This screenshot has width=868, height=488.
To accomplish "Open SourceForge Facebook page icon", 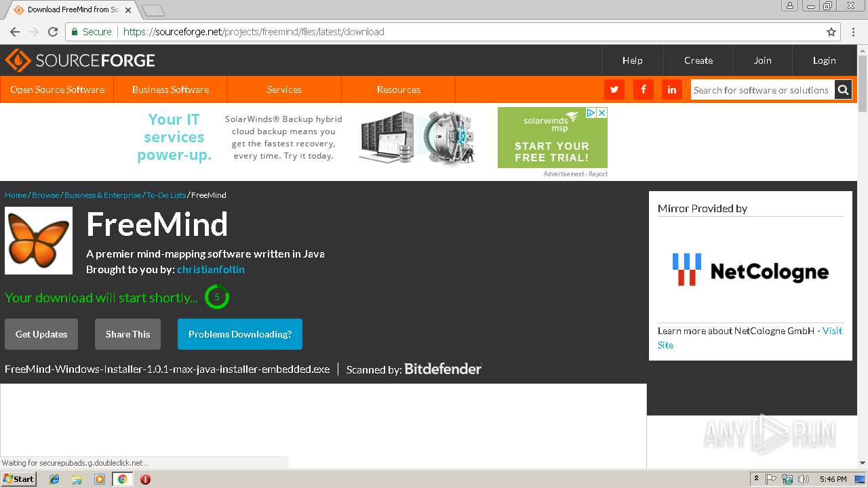I will point(643,89).
